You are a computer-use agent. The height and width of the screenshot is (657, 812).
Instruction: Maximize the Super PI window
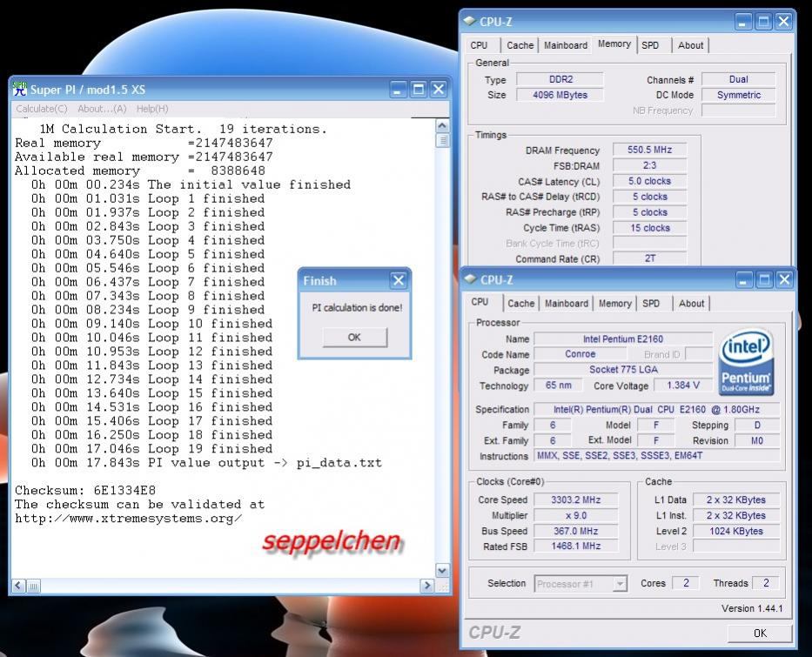419,90
